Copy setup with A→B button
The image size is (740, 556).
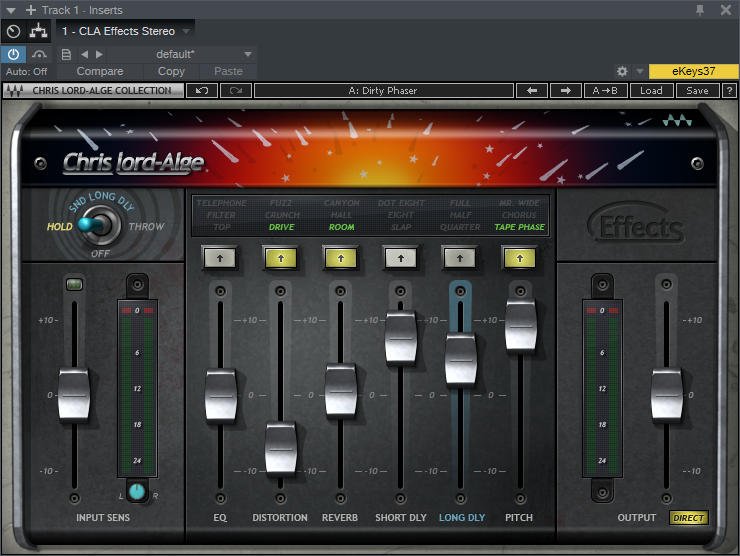coord(605,90)
